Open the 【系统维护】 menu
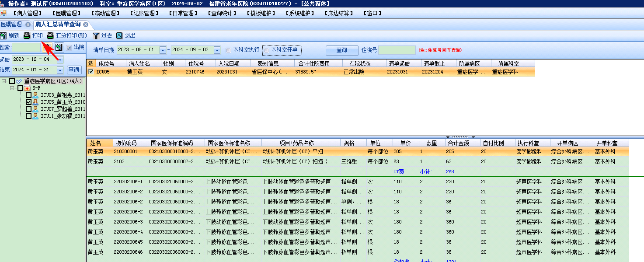The width and height of the screenshot is (644, 262). [299, 13]
